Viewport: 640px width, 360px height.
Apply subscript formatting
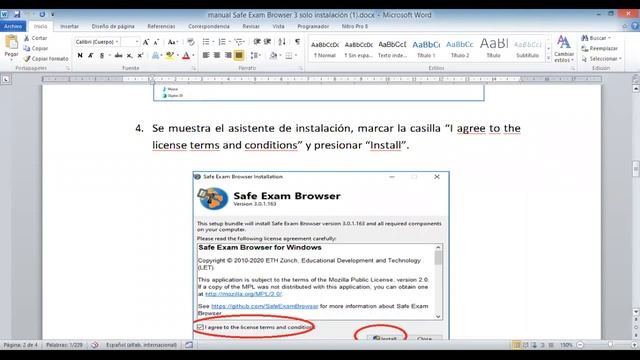click(129, 56)
